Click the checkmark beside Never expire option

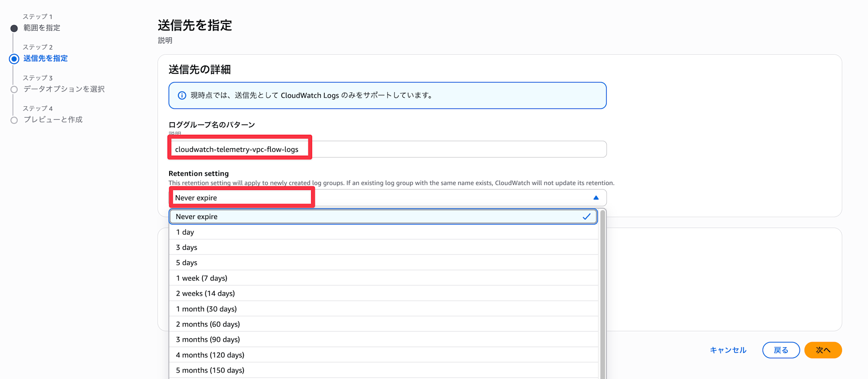587,216
